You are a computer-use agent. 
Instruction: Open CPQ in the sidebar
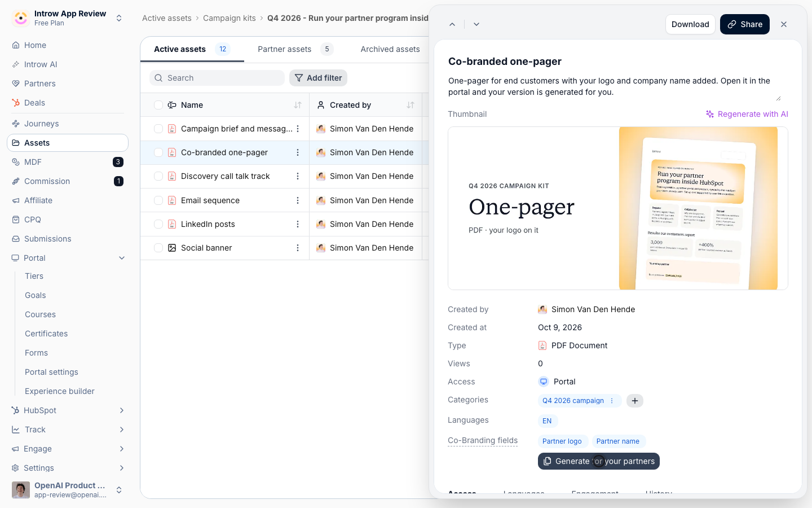[68, 220]
